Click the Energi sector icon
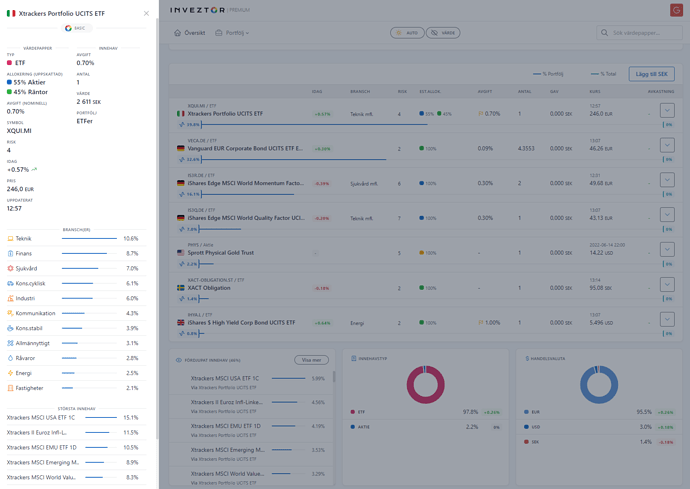Image resolution: width=690 pixels, height=489 pixels. point(10,373)
